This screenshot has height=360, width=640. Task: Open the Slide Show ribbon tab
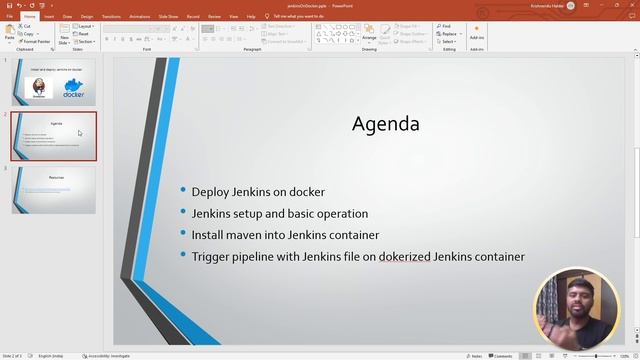pos(168,17)
